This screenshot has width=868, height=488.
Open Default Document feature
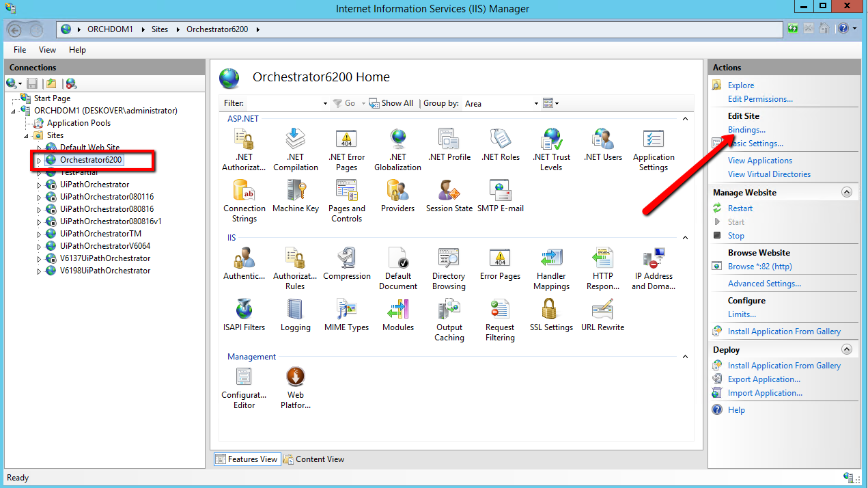pos(397,269)
